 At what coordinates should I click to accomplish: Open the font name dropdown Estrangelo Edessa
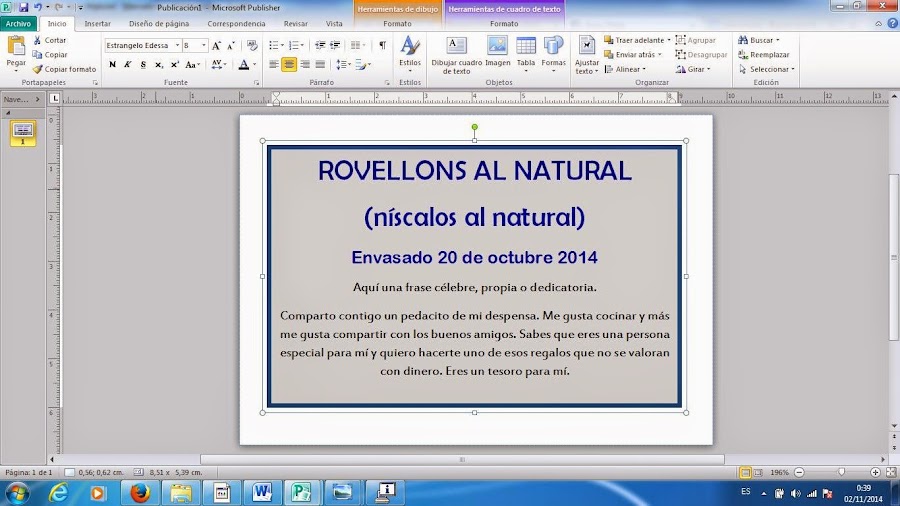[x=177, y=45]
